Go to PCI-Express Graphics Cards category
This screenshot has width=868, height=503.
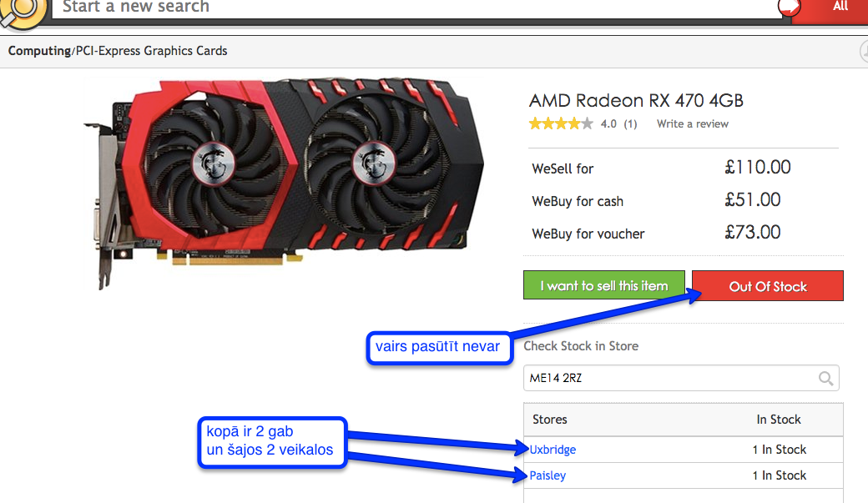pos(151,51)
